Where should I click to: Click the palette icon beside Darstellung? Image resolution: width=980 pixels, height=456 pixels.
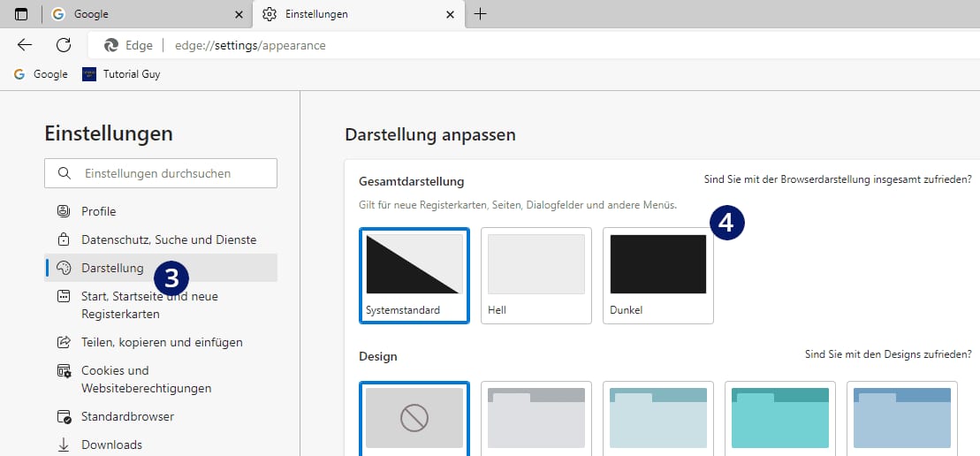tap(63, 268)
